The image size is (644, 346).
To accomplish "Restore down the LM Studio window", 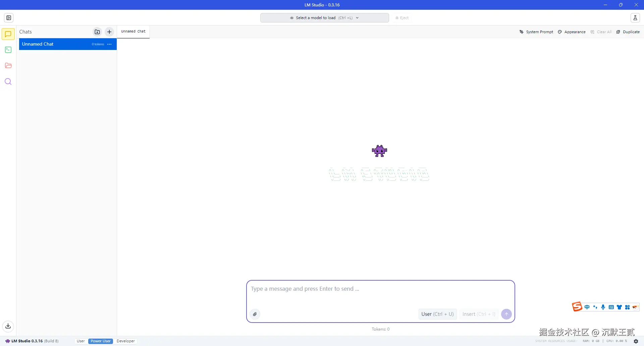I will tap(621, 5).
